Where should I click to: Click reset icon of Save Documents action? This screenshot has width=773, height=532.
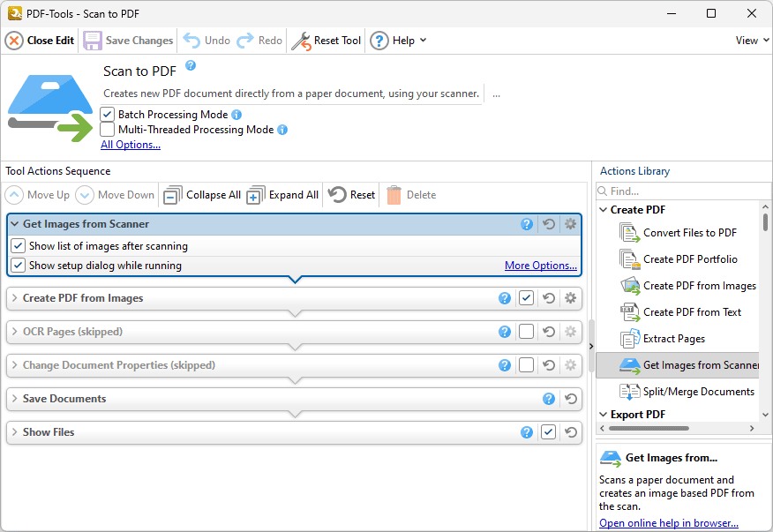[571, 399]
